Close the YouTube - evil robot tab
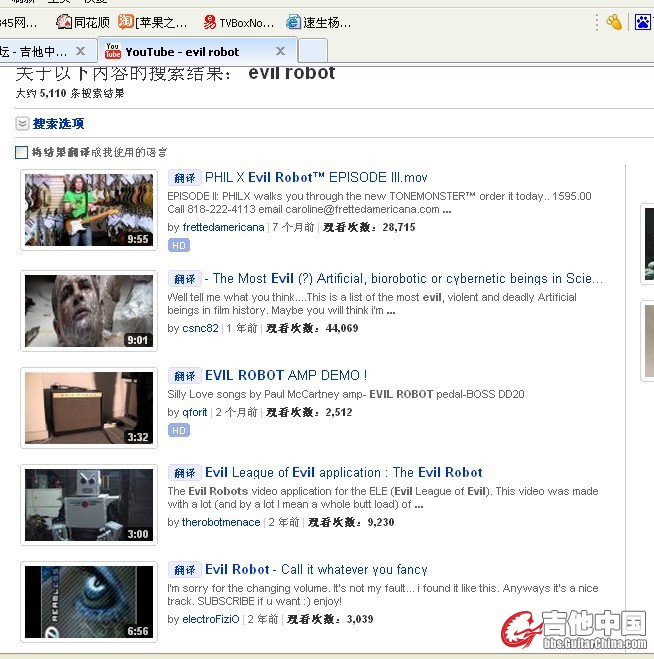 tap(280, 51)
